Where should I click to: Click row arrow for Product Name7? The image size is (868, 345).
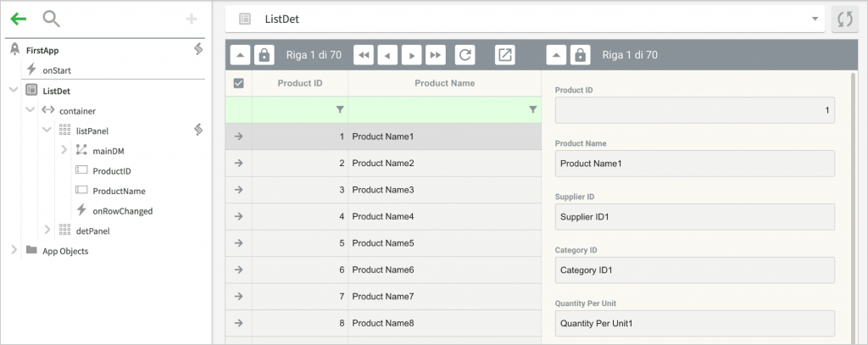coord(238,296)
